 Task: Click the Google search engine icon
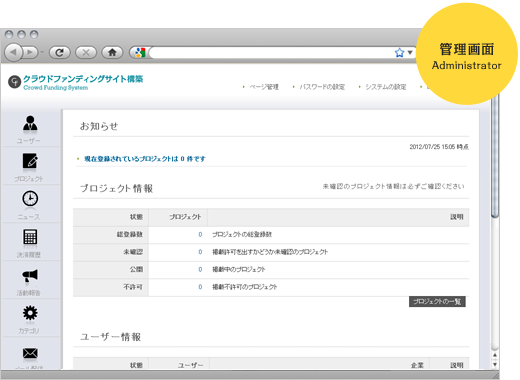[140, 52]
